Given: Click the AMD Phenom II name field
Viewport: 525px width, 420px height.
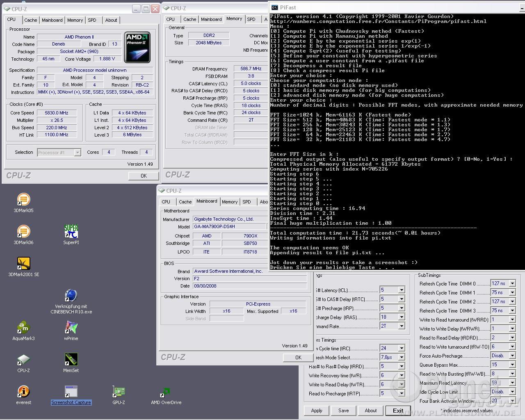Looking at the screenshot, I should (x=79, y=37).
